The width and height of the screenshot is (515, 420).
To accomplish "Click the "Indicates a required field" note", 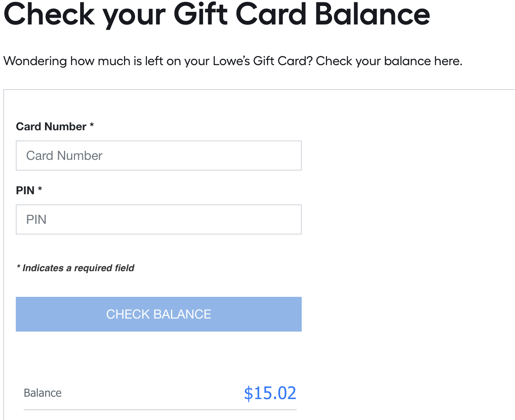I will pos(78,268).
